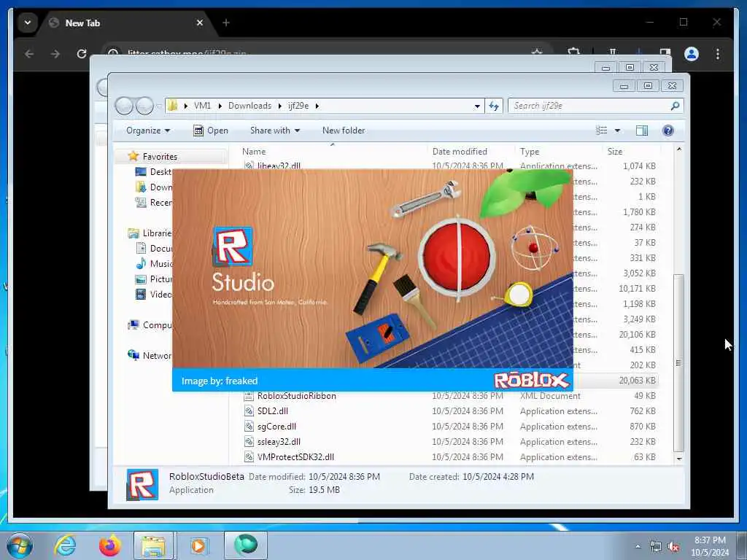Click the sgCore.dll file icon

point(249,426)
